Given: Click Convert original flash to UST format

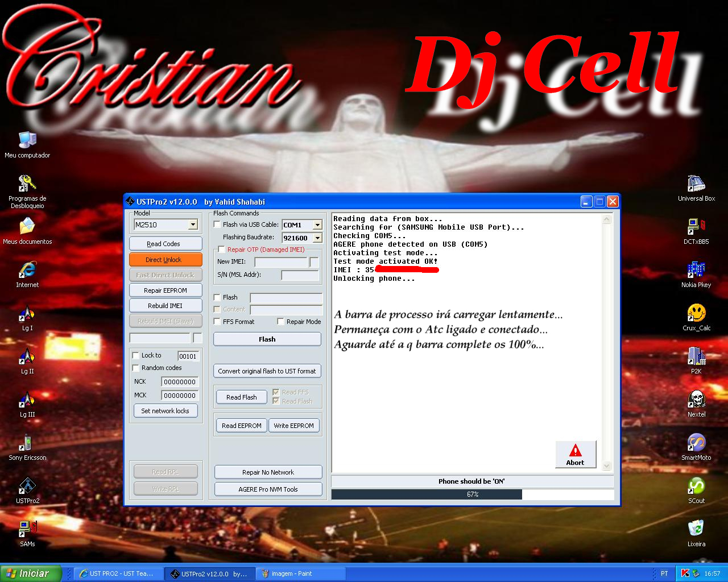Looking at the screenshot, I should point(267,371).
